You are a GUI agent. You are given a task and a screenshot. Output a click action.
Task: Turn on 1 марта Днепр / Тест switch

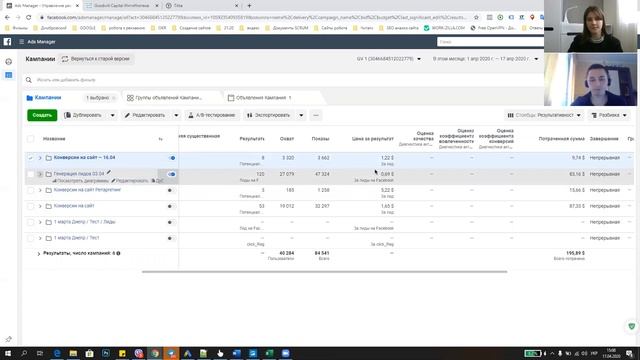(x=171, y=238)
